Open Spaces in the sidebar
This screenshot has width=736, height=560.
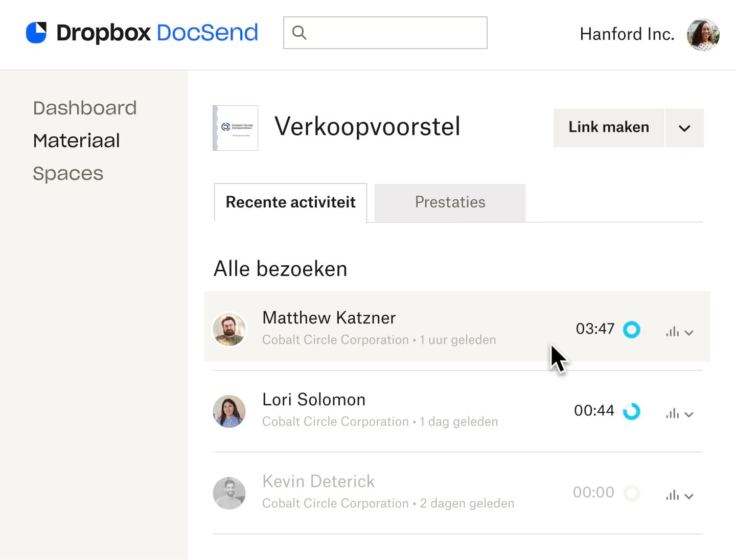(x=68, y=174)
